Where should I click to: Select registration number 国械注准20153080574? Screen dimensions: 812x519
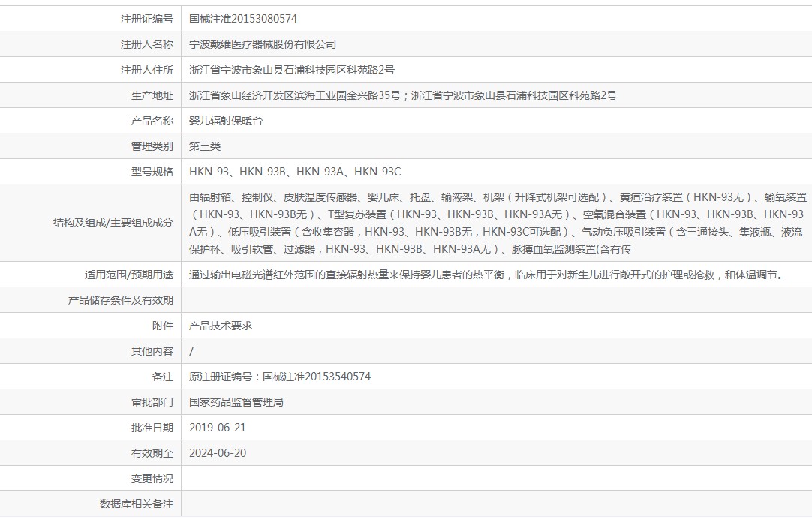pos(243,19)
